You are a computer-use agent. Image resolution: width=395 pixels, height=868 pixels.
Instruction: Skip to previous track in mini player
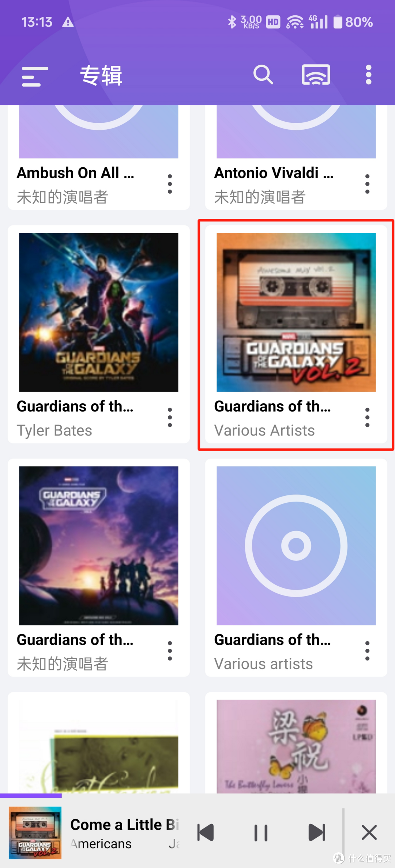click(206, 833)
